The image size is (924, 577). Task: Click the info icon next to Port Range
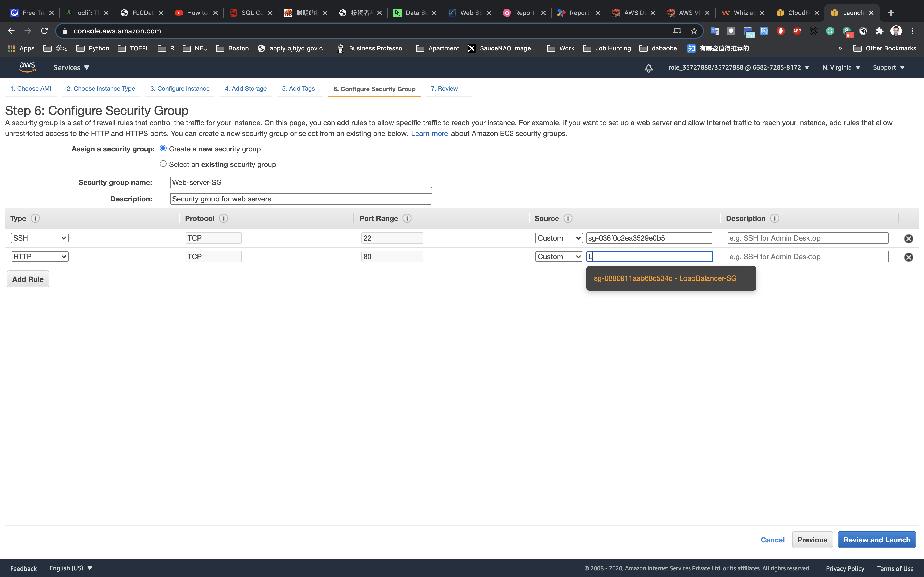(407, 218)
